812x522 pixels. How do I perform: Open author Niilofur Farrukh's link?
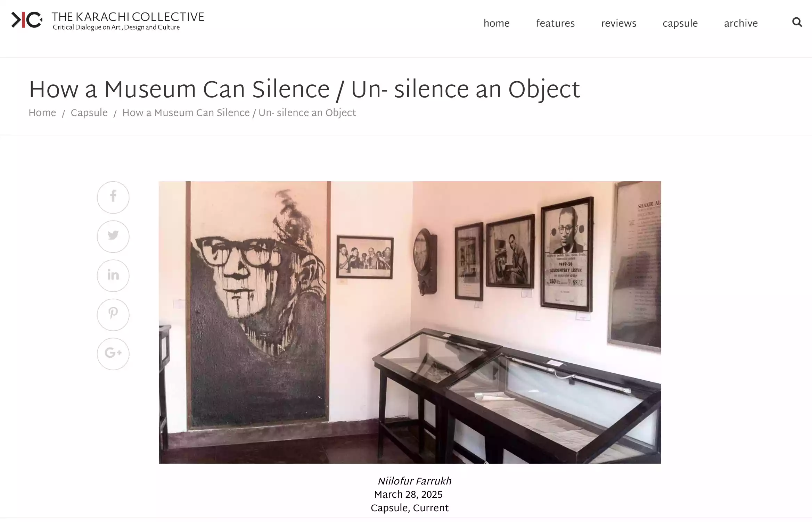coord(414,481)
